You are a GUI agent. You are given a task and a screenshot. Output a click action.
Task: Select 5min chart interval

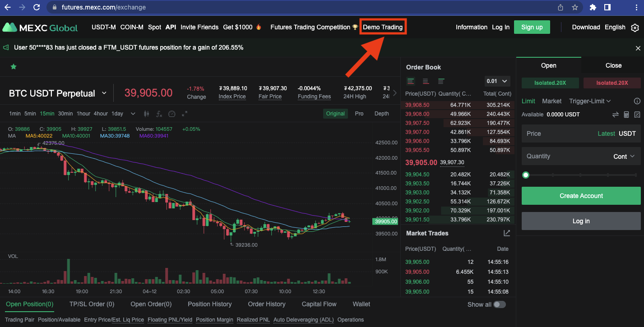30,114
